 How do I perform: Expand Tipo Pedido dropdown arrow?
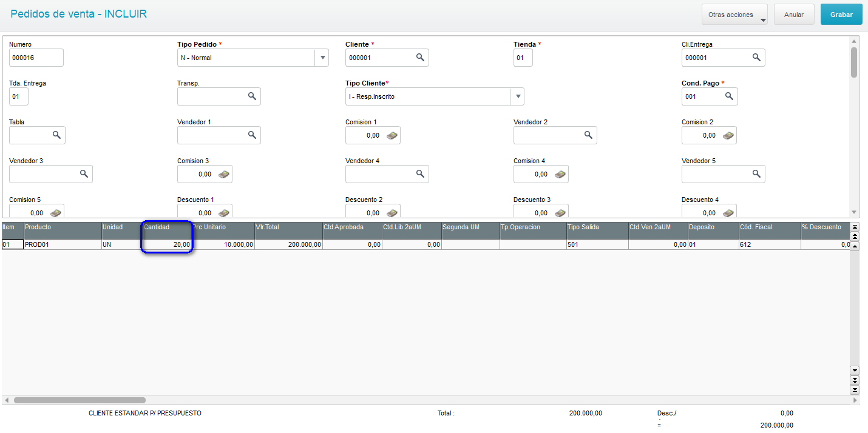tap(322, 58)
